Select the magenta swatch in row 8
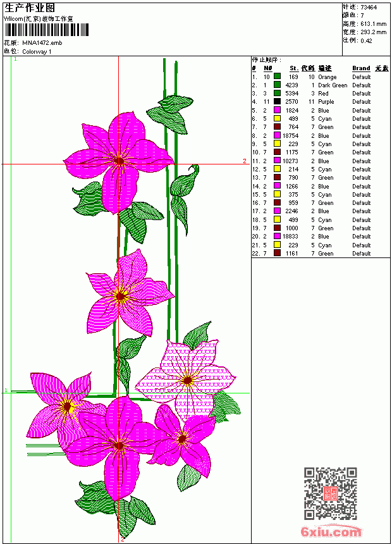The width and height of the screenshot is (392, 544). pyautogui.click(x=277, y=135)
